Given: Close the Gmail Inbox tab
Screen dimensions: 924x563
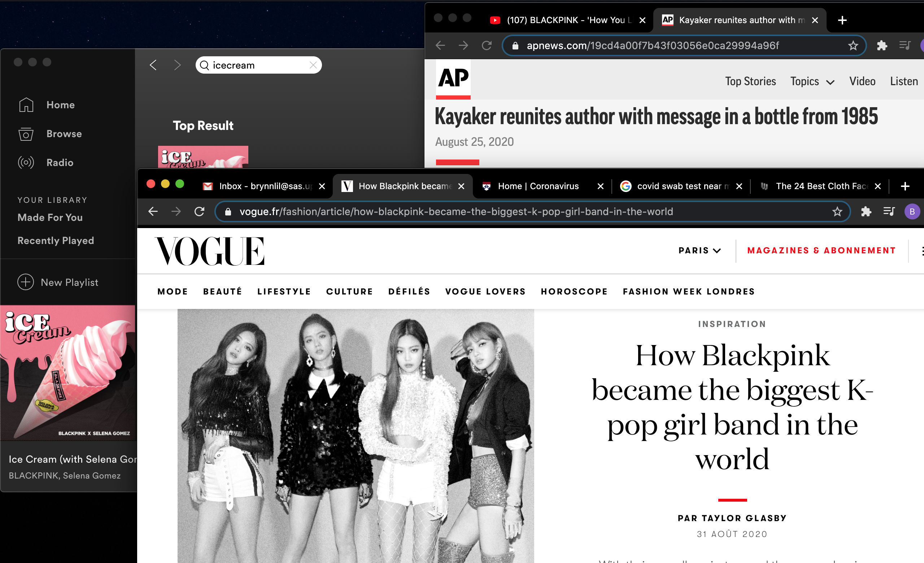Looking at the screenshot, I should 322,186.
